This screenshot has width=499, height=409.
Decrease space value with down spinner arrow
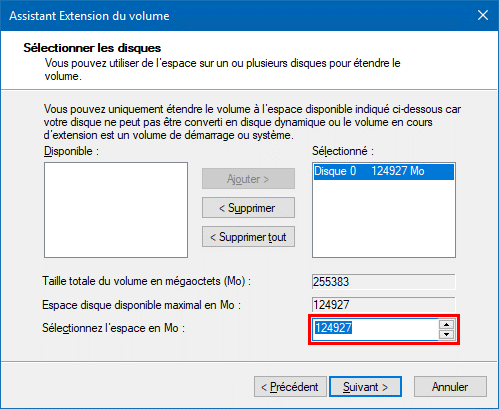pos(447,334)
